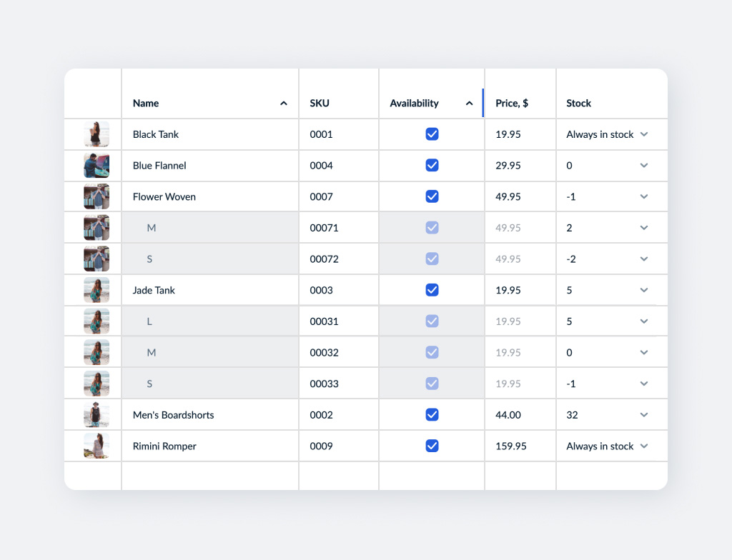Toggle the Blue Flannel availability checkbox
The width and height of the screenshot is (732, 560).
coord(432,166)
